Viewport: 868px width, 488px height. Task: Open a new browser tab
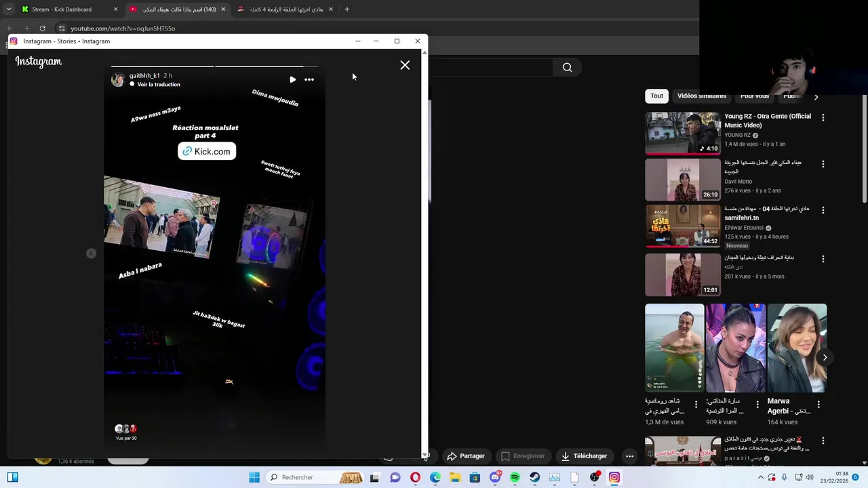click(347, 9)
